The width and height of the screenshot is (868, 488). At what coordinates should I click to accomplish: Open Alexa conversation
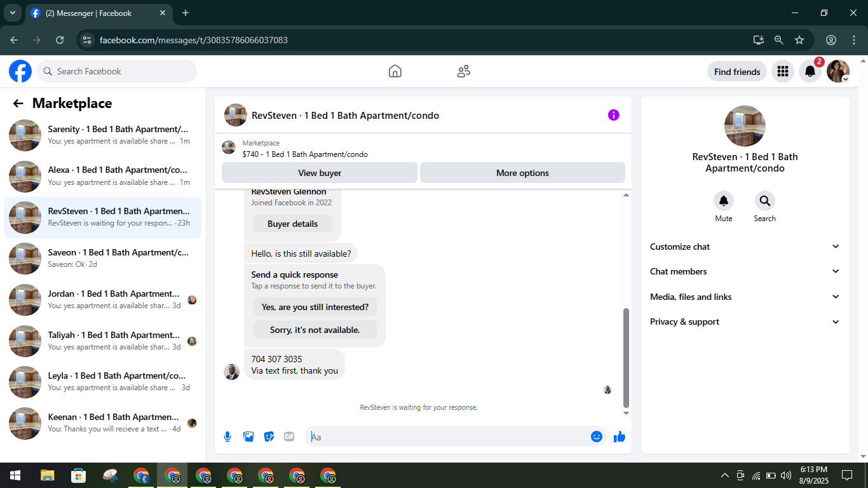coord(103,176)
